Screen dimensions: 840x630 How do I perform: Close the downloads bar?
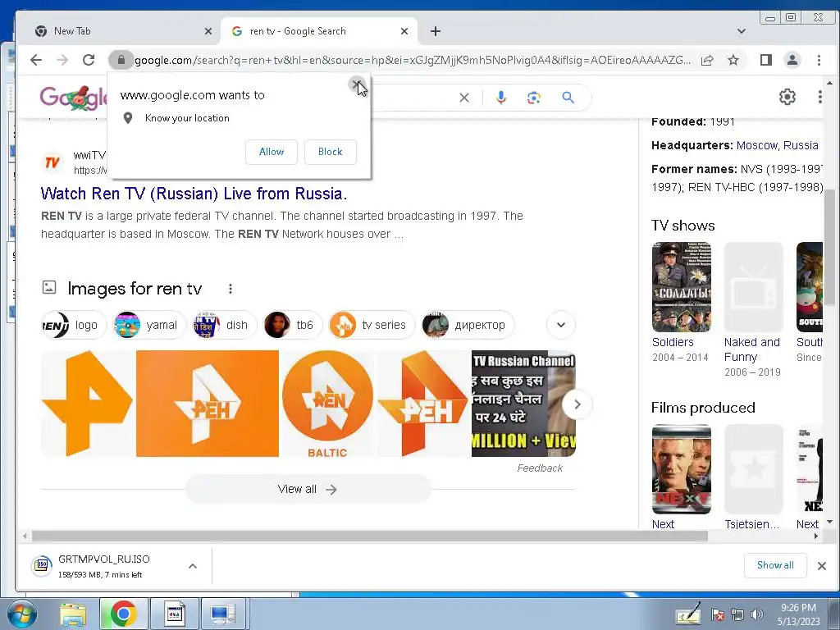(821, 566)
